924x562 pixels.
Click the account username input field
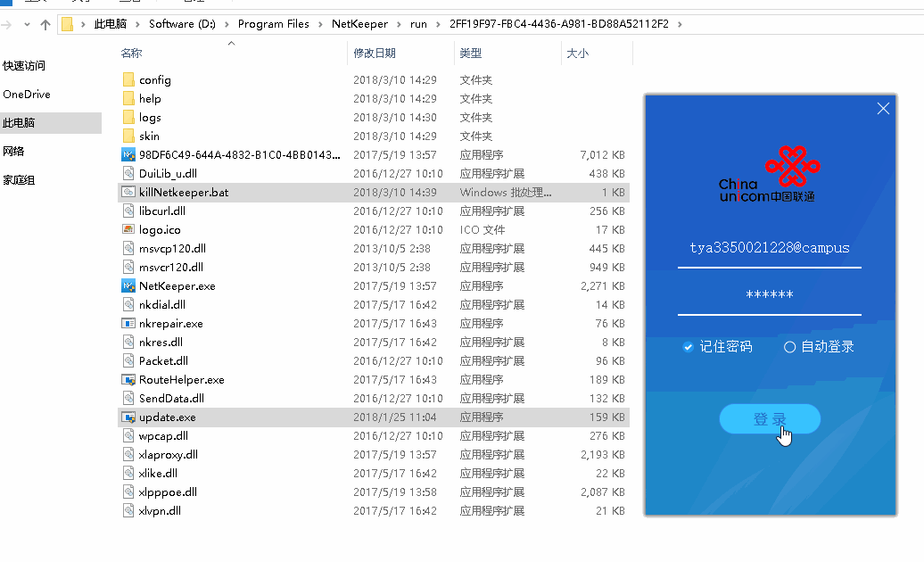pyautogui.click(x=770, y=249)
